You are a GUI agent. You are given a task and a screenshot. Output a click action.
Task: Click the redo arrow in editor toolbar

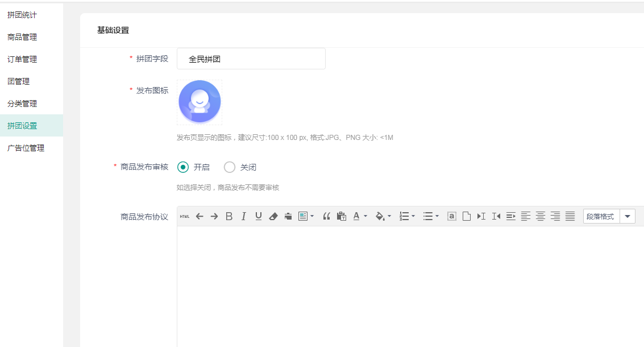tap(214, 216)
